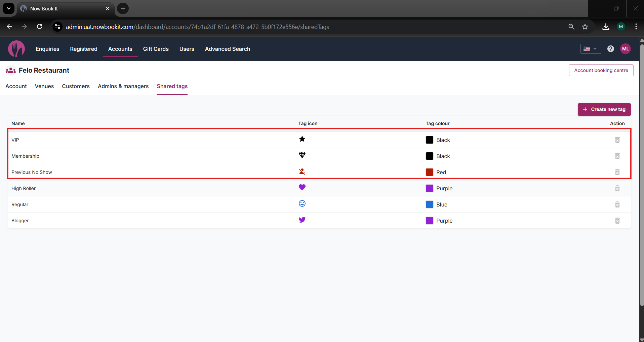Open the language flag dropdown
The height and width of the screenshot is (342, 644).
(590, 49)
